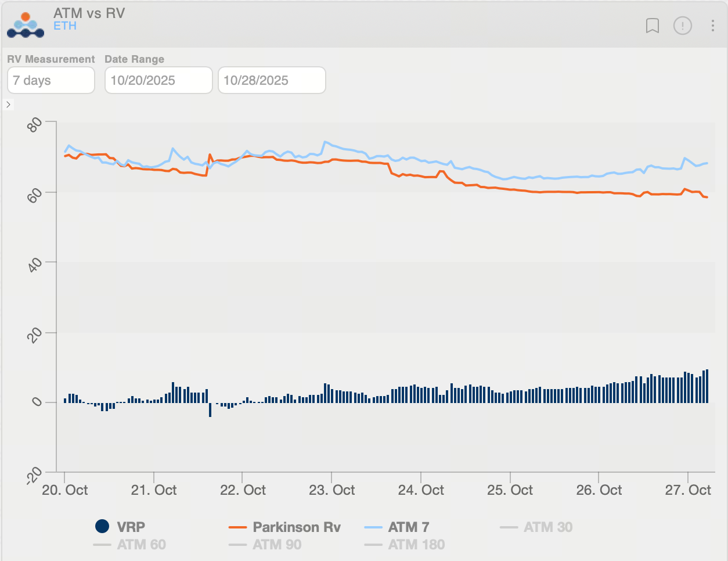Open the three-dot options menu
This screenshot has width=728, height=561.
click(712, 26)
